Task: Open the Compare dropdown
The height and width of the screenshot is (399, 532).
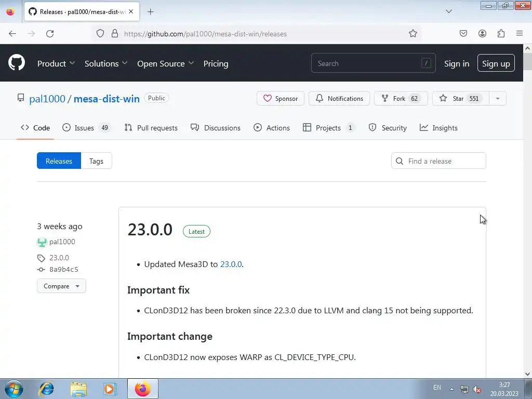Action: (x=61, y=286)
